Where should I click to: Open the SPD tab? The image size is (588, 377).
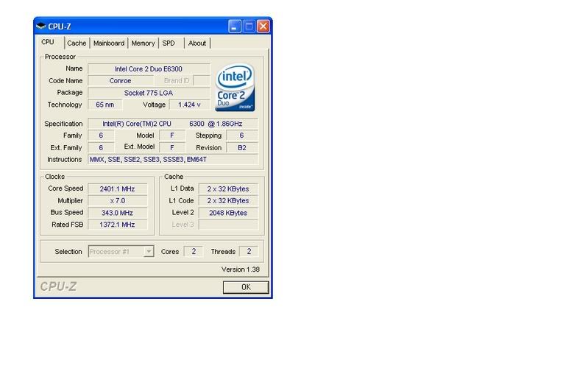click(171, 43)
